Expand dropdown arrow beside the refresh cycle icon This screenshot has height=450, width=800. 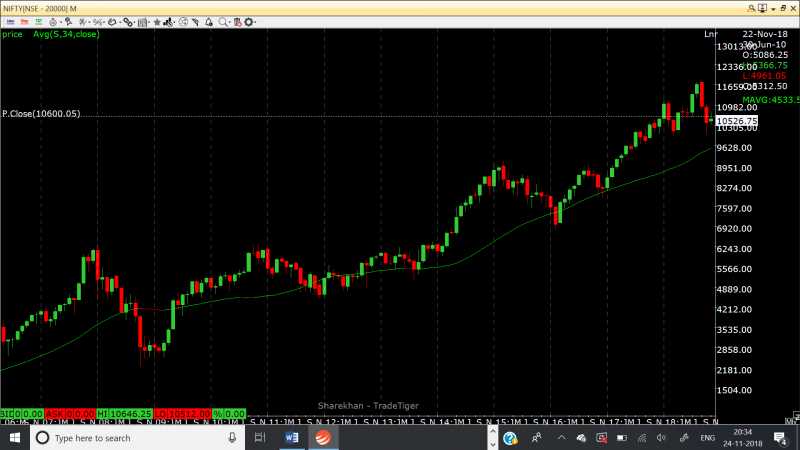120,22
